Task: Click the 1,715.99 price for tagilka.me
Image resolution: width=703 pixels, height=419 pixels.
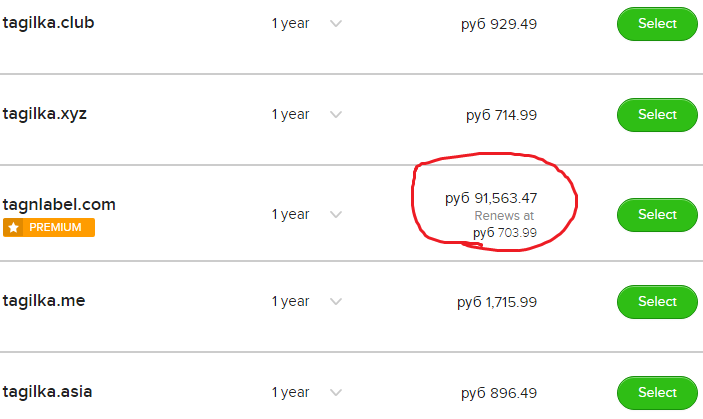Action: [497, 302]
